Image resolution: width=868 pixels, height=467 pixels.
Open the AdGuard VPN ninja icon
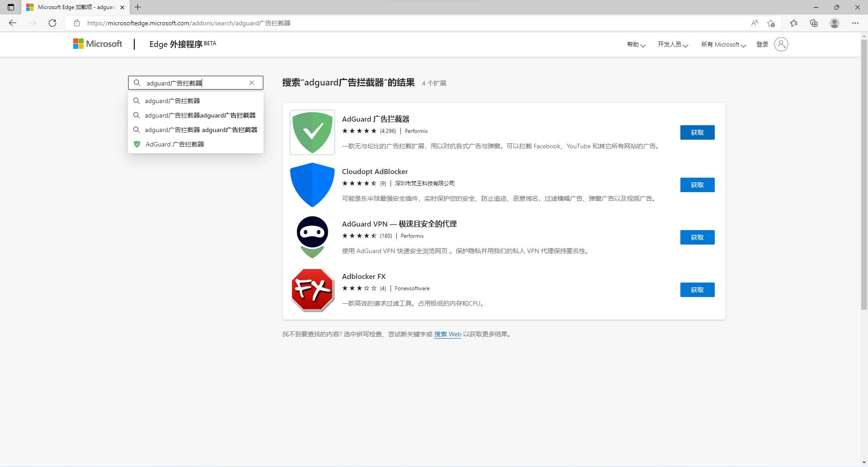[x=312, y=236]
